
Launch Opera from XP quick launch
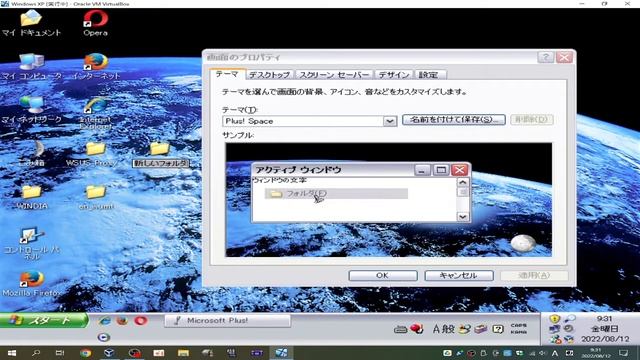[x=140, y=321]
